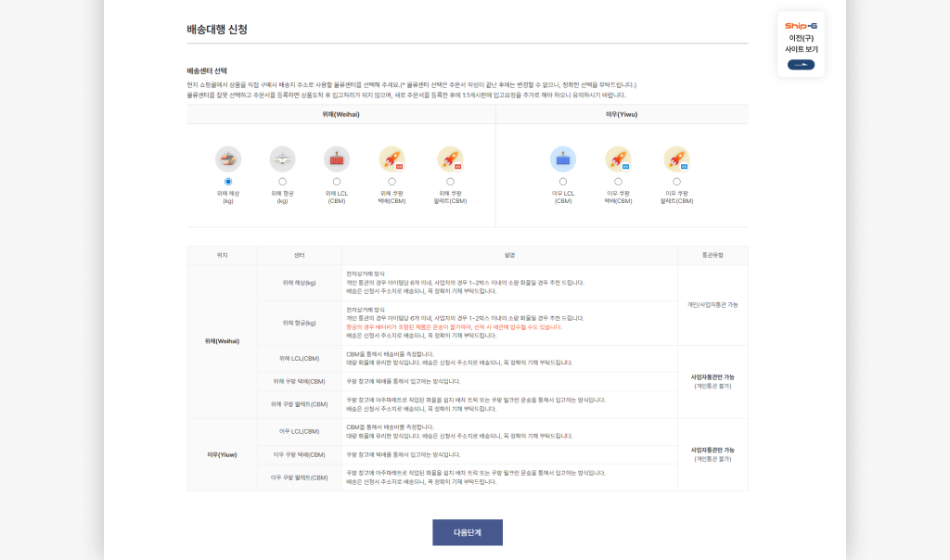950x560 pixels.
Task: Click the 이우(Yiwu) column header
Action: (x=622, y=114)
